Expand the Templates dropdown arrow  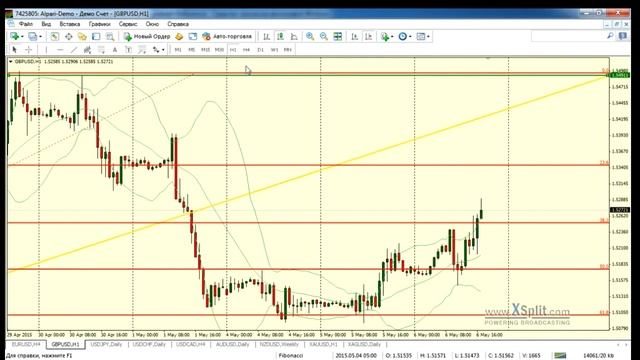click(x=428, y=37)
